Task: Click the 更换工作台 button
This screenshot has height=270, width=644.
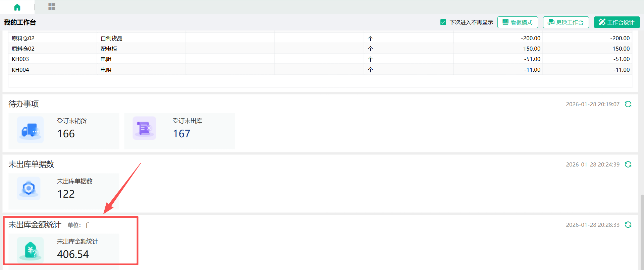Action: tap(566, 22)
